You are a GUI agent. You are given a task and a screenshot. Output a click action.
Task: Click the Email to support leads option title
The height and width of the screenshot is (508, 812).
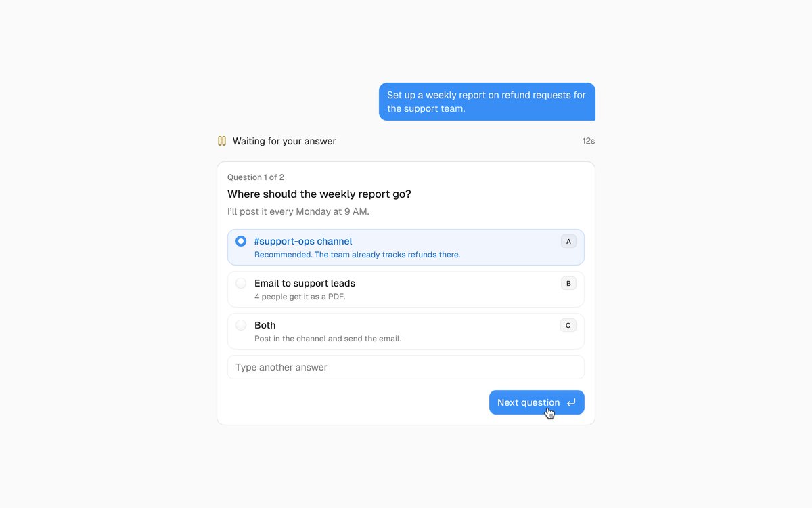[x=304, y=283]
